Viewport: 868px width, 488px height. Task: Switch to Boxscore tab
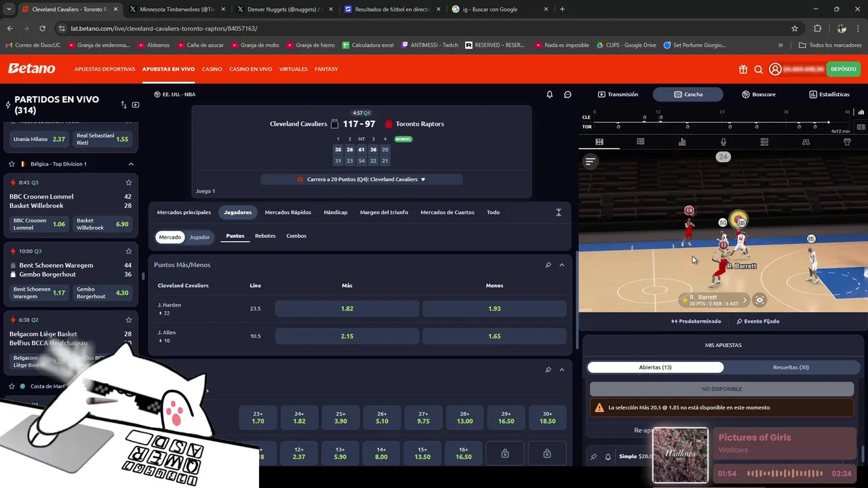(x=759, y=94)
